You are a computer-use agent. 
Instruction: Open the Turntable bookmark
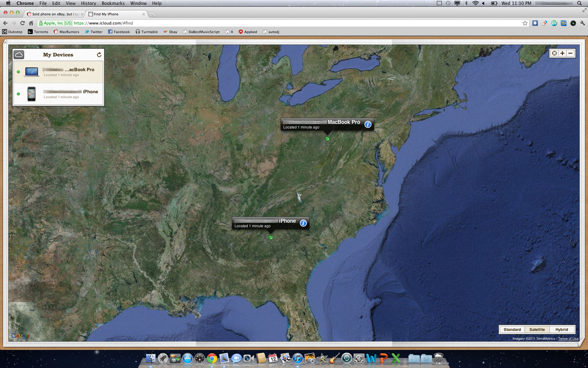point(147,32)
